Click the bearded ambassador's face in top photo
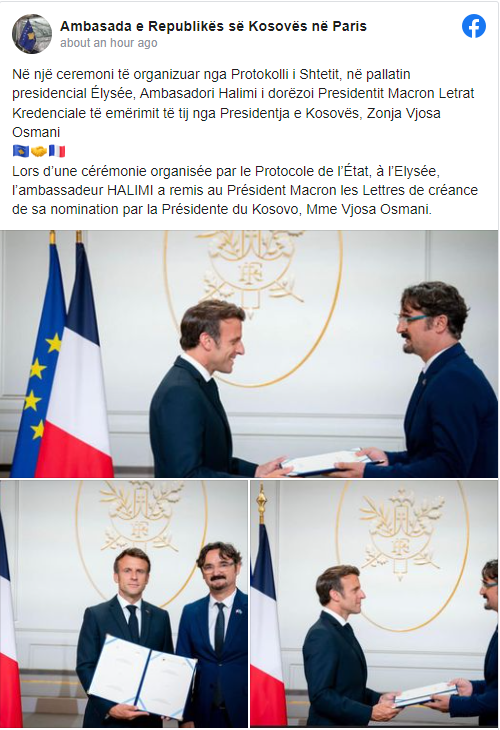This screenshot has height=730, width=500. [421, 326]
